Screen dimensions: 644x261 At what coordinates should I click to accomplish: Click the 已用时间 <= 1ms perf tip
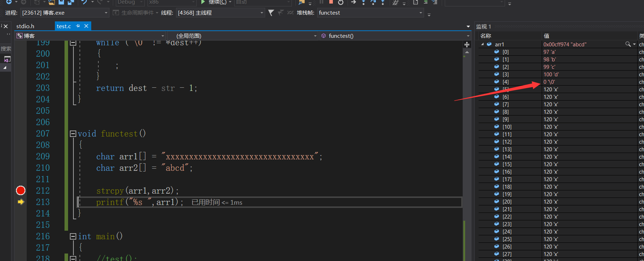217,202
